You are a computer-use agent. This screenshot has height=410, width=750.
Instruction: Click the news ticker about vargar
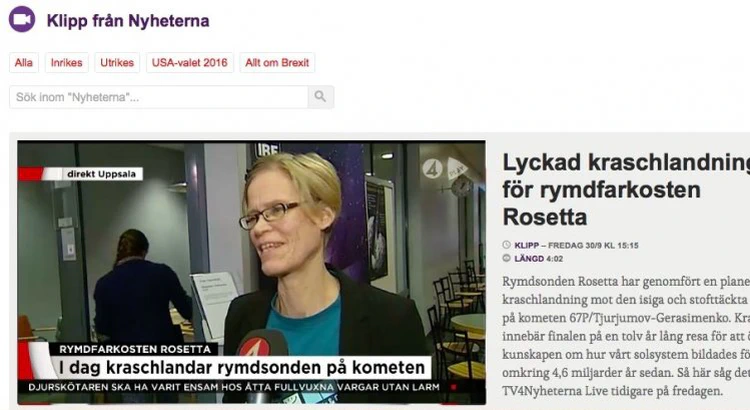234,387
